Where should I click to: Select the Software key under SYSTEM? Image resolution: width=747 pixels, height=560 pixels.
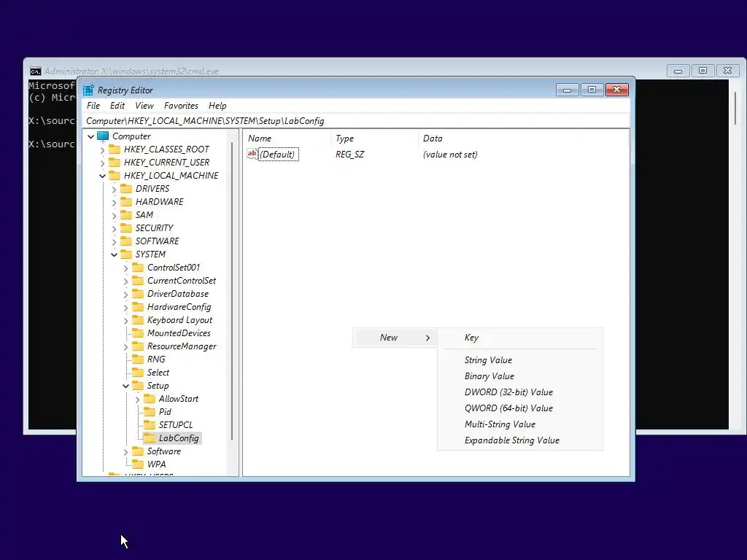click(164, 451)
